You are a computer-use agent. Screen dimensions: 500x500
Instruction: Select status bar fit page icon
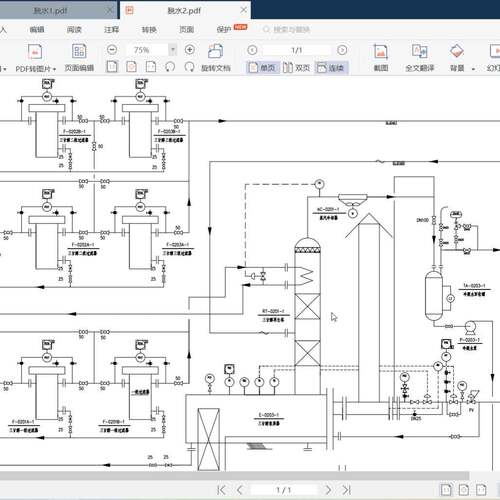(464, 489)
